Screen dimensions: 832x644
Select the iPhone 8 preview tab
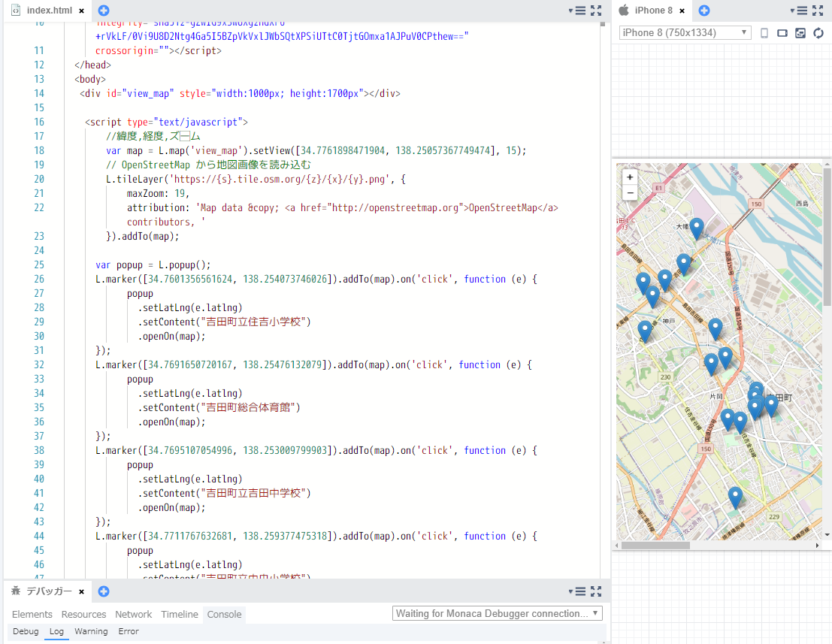tap(653, 11)
